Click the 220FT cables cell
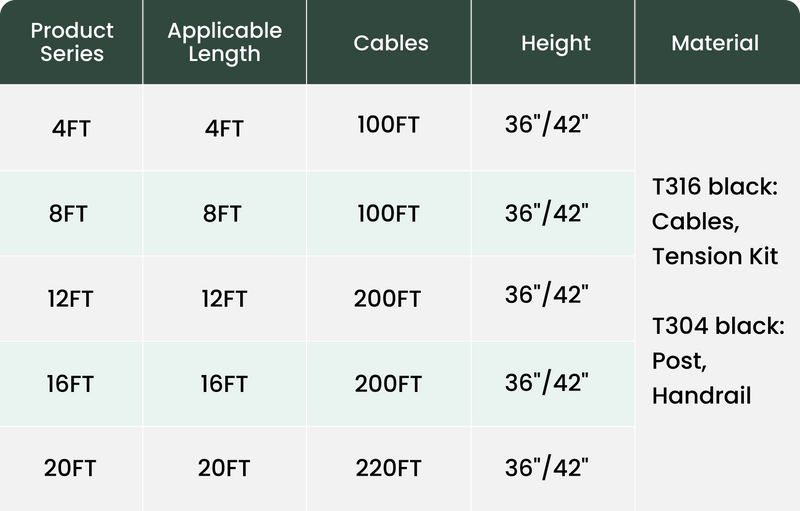The image size is (800, 511). [x=388, y=468]
